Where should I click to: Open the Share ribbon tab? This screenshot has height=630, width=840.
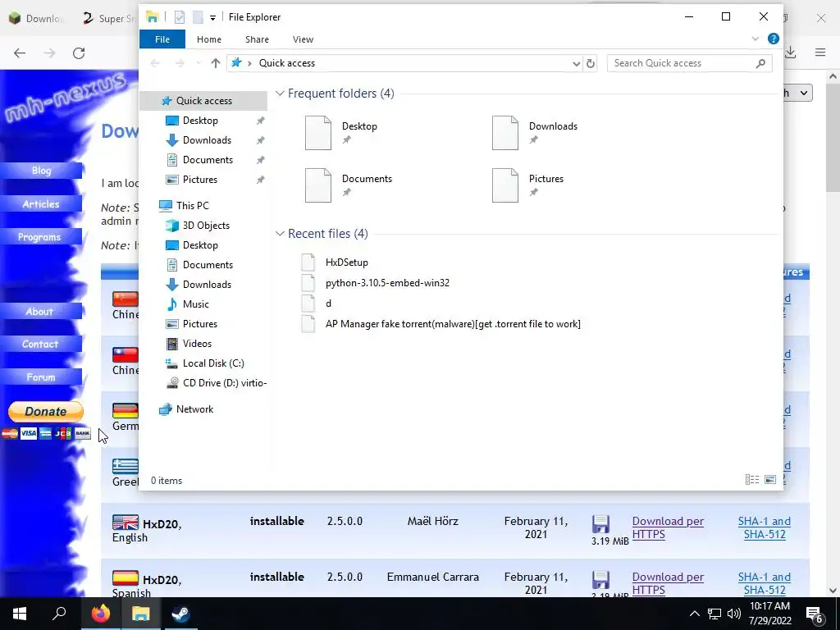click(257, 39)
